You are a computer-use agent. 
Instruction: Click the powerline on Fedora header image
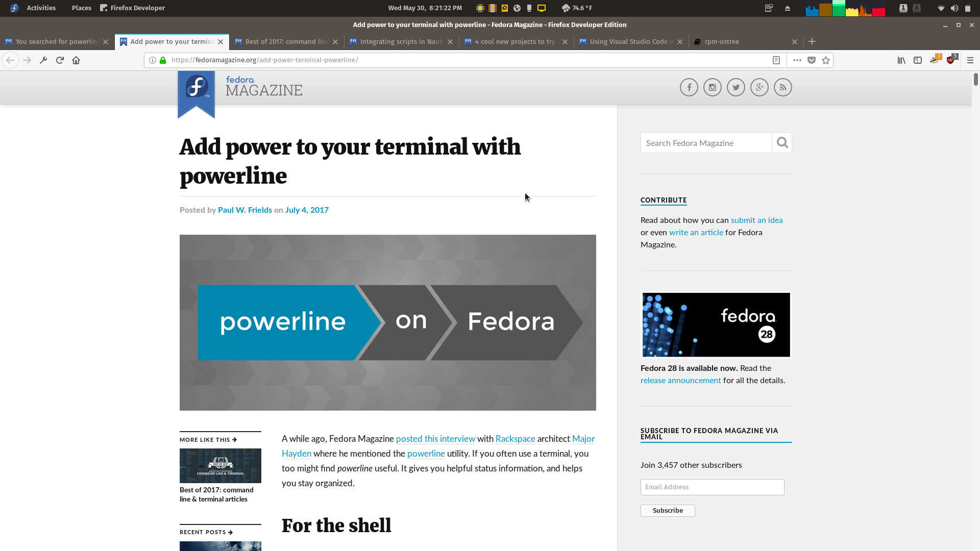tap(387, 322)
